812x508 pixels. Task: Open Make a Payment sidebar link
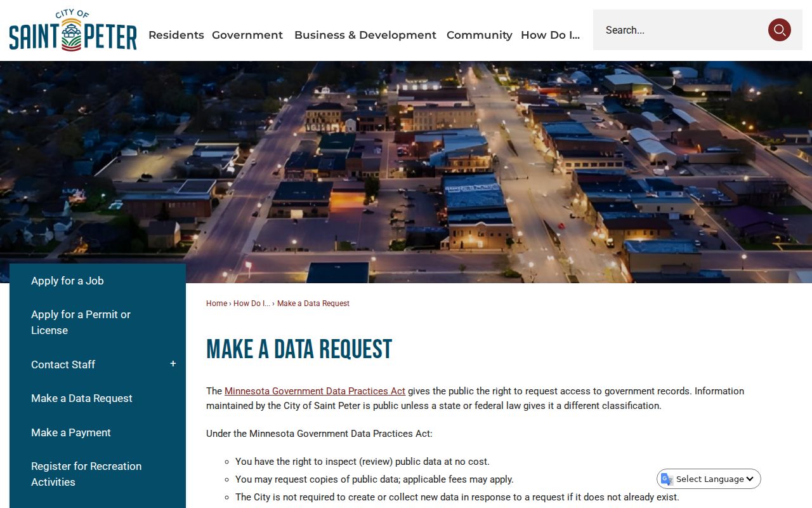click(71, 432)
